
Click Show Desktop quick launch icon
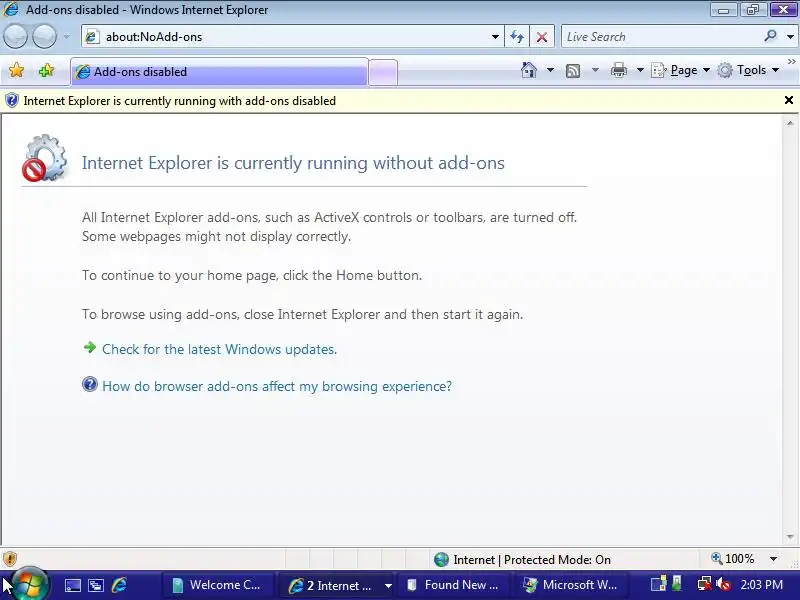click(x=72, y=586)
